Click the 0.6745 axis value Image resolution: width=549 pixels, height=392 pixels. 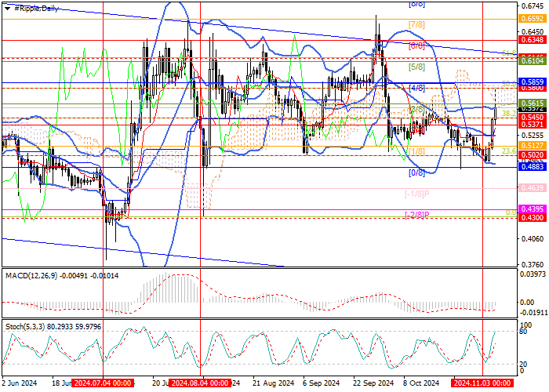[x=533, y=6]
